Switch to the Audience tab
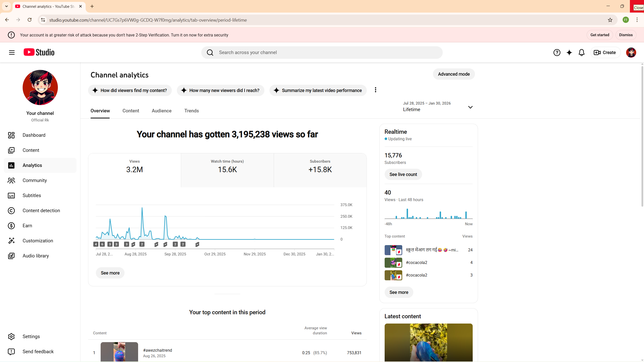 [162, 111]
